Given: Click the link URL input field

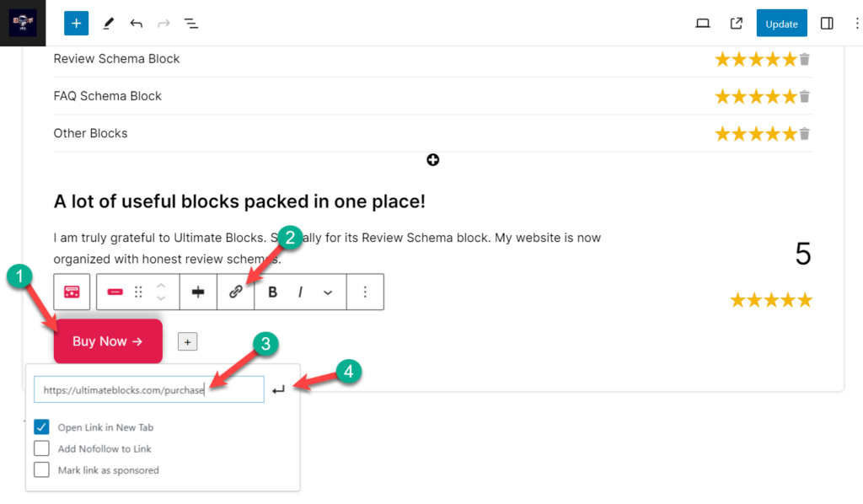Looking at the screenshot, I should click(148, 389).
